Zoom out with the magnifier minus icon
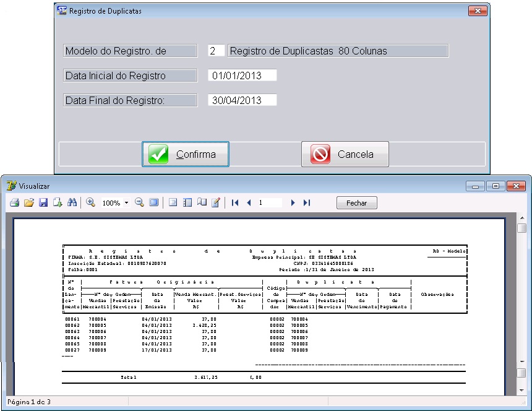Viewport: 532px width, 411px height. click(139, 202)
